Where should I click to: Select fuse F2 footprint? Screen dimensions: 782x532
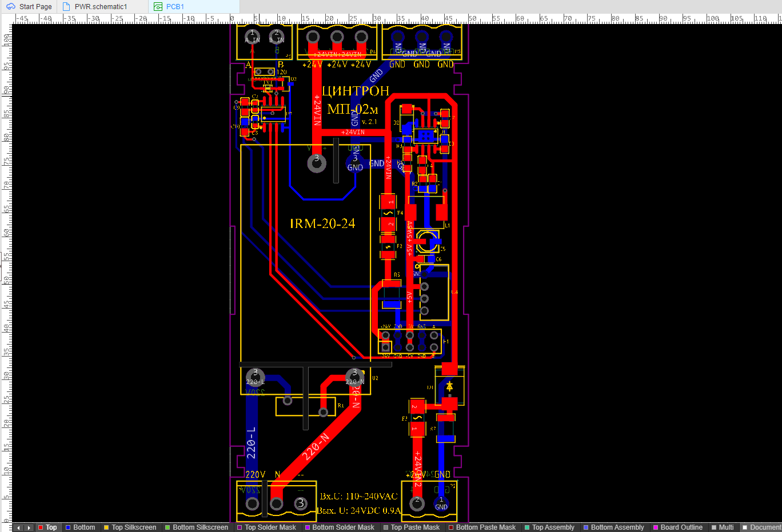[x=388, y=246]
